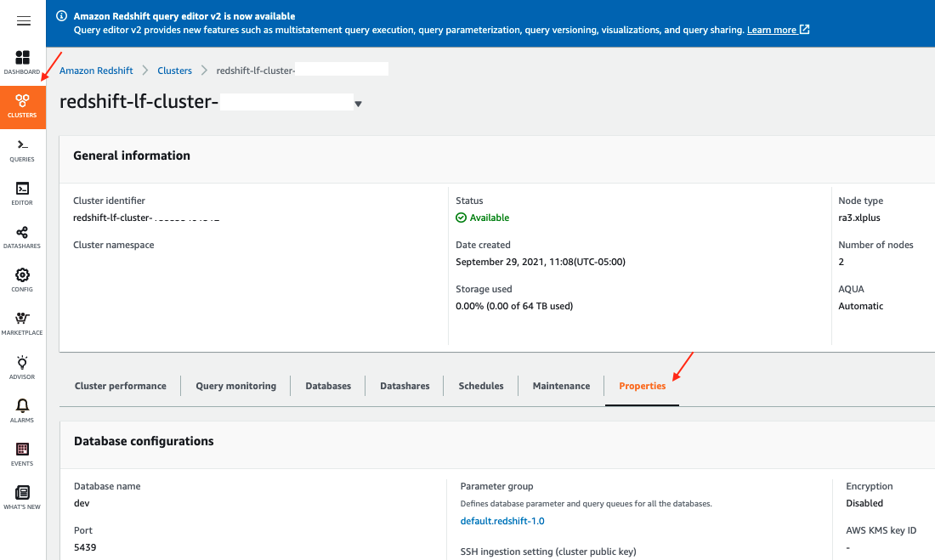
Task: Click the Cluster namespace label
Action: click(x=113, y=245)
